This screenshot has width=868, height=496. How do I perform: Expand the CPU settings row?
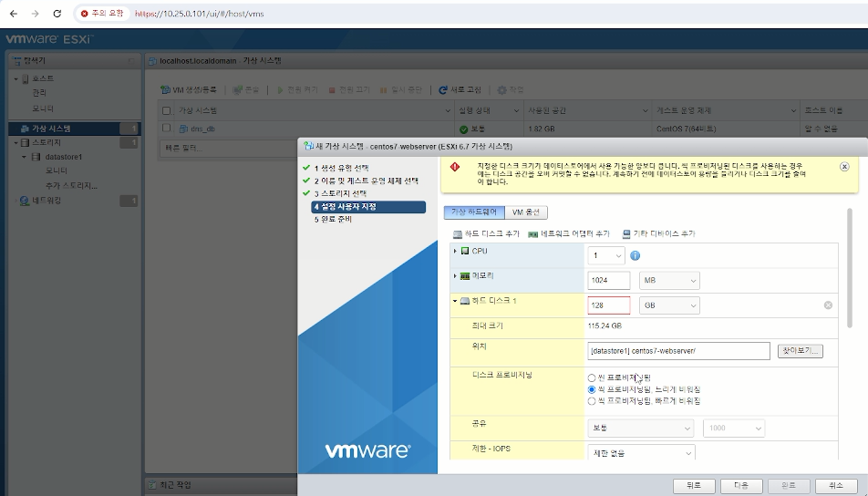[455, 252]
